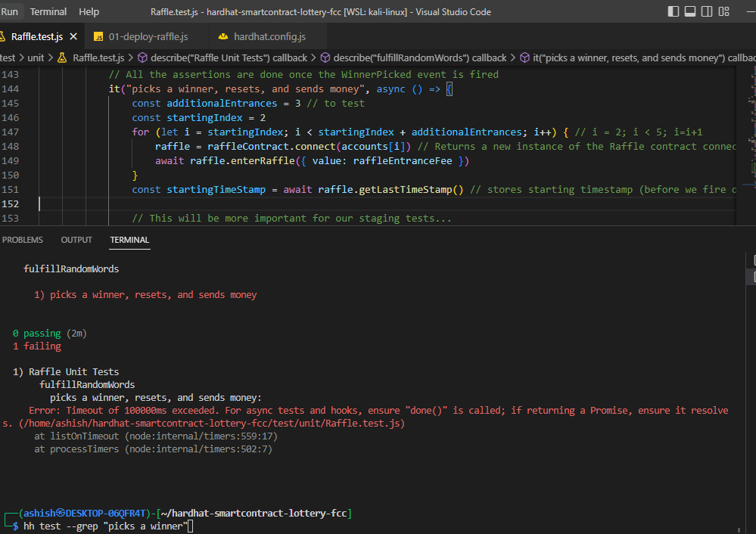Click cube icon before it("picks a winner") breadcrumb
Screen dimensions: 756x534
[524, 57]
